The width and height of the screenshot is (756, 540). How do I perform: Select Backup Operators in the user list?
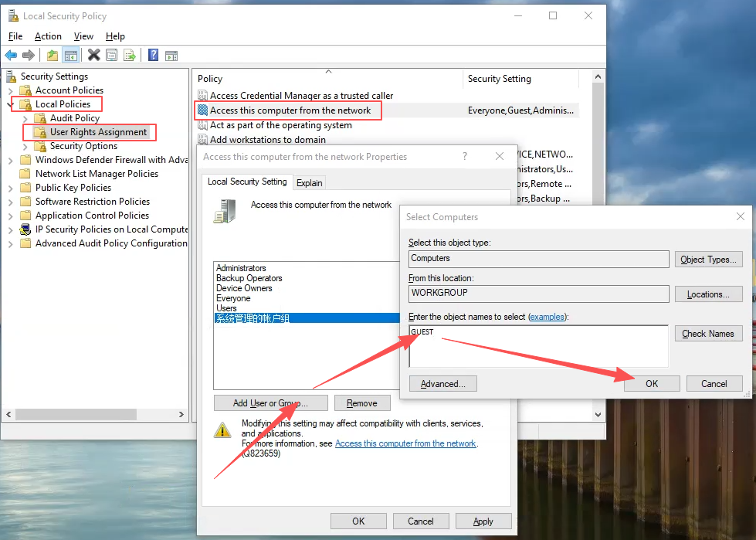pos(249,278)
